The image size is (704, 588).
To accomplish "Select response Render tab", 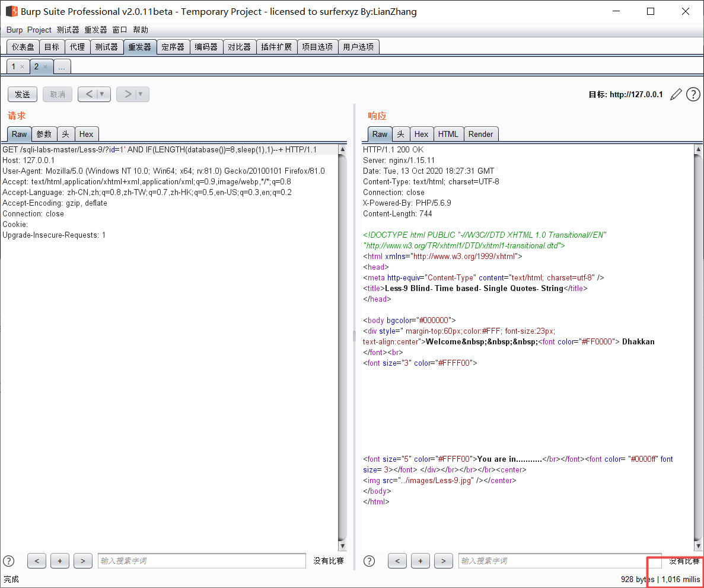I will [x=480, y=134].
